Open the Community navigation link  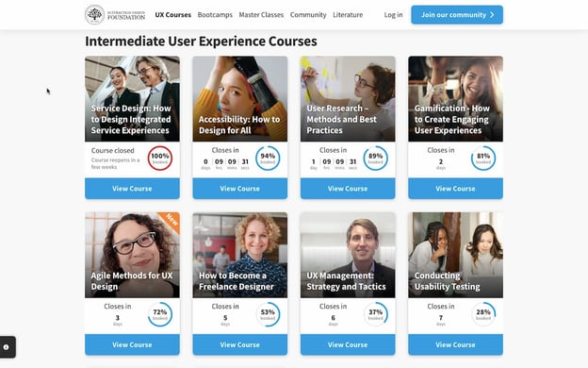click(x=308, y=15)
